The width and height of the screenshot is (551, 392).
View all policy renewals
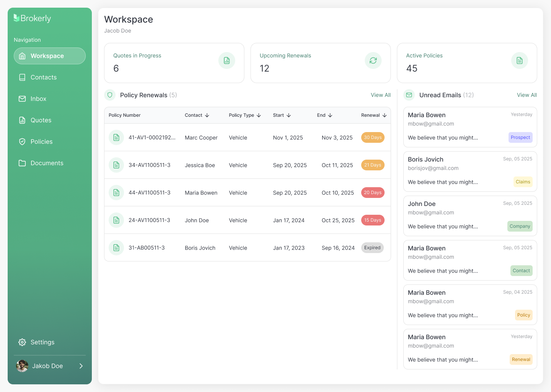click(381, 95)
